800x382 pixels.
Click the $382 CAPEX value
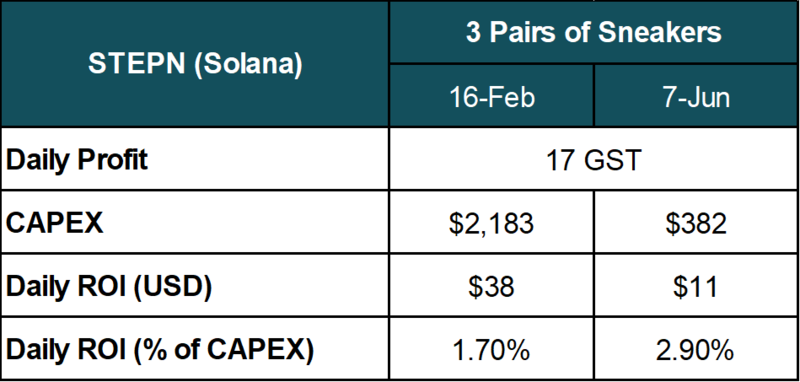697,222
